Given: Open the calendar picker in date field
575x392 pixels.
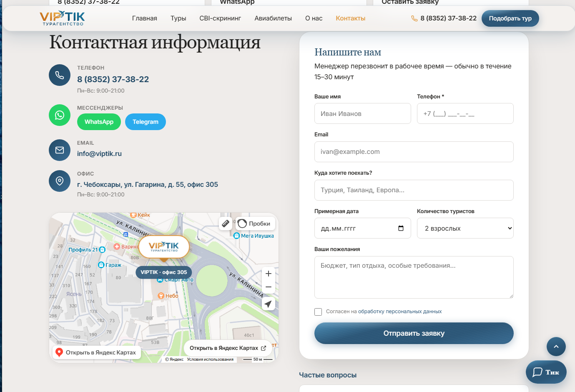Looking at the screenshot, I should pyautogui.click(x=401, y=228).
